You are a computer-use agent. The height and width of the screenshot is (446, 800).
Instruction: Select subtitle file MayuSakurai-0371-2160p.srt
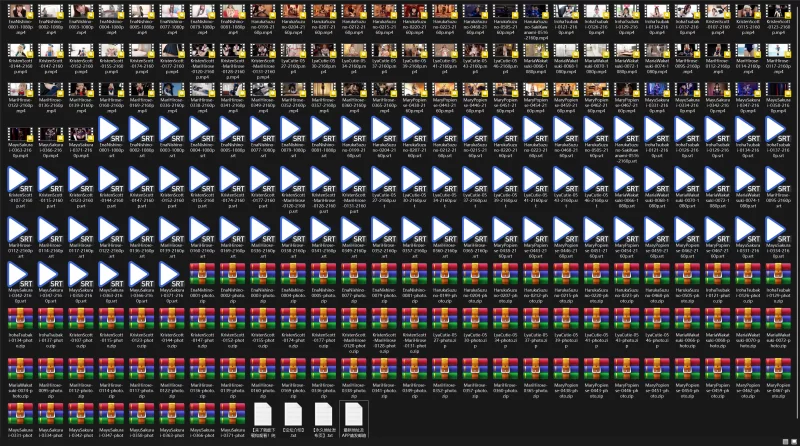(x=172, y=283)
